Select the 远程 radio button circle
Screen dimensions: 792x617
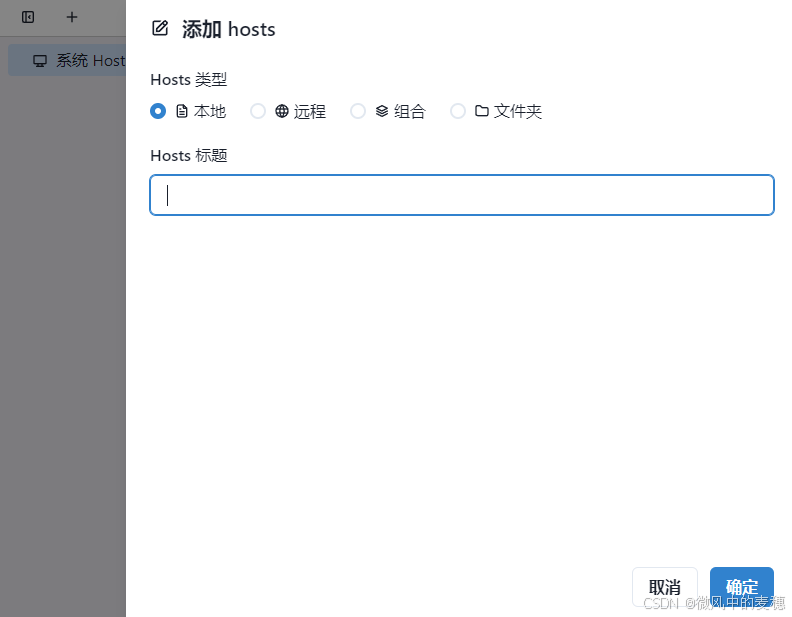258,111
